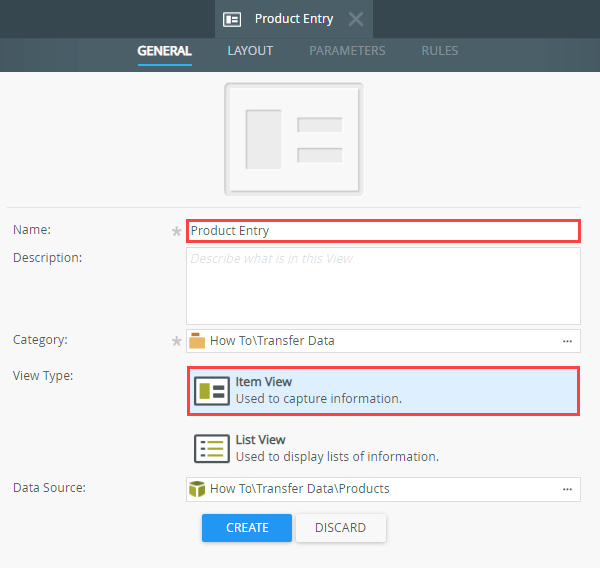Click the Data Source field with Products
The height and width of the screenshot is (568, 600).
(x=383, y=489)
